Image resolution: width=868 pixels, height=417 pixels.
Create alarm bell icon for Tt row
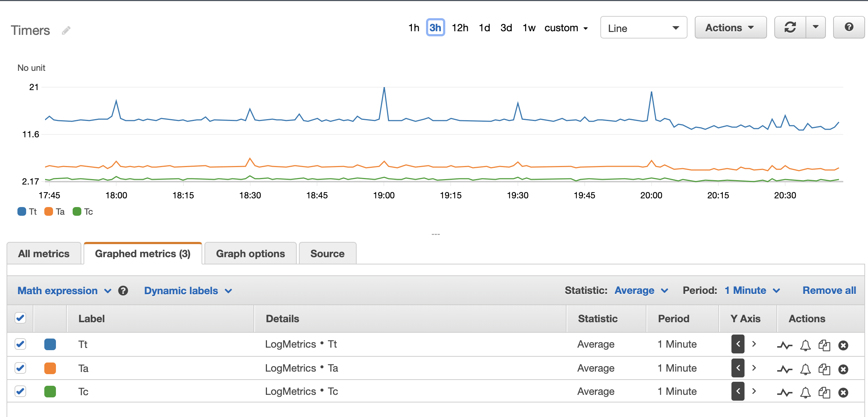805,345
